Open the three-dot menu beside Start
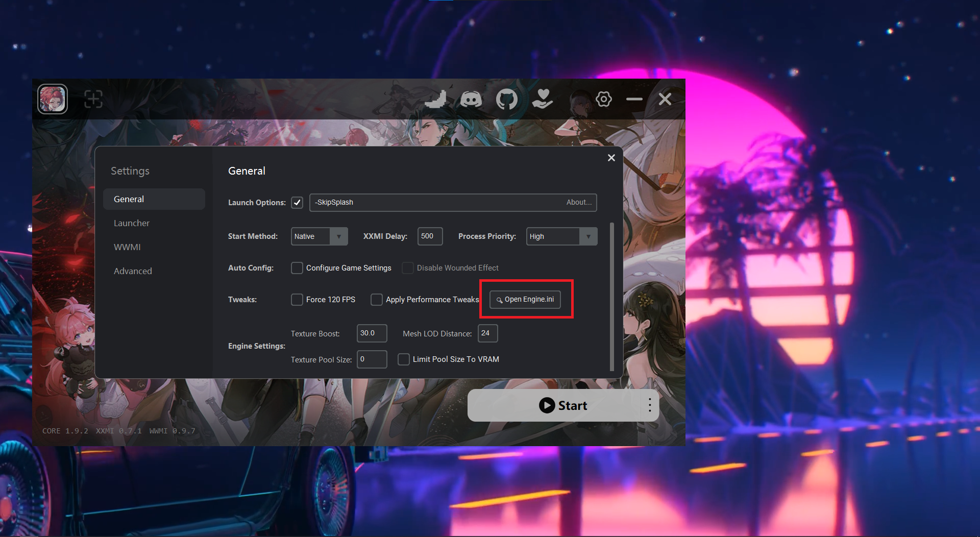The height and width of the screenshot is (537, 980). pyautogui.click(x=650, y=405)
